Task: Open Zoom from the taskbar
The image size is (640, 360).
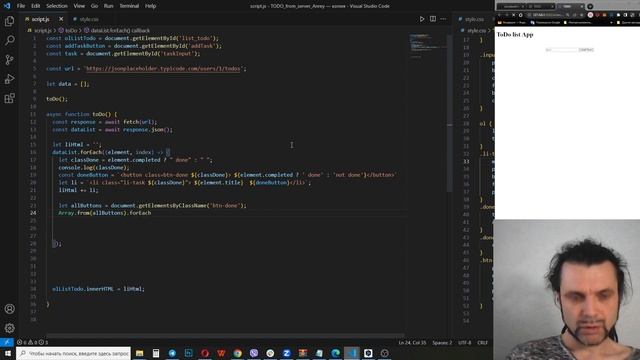Action: point(287,353)
